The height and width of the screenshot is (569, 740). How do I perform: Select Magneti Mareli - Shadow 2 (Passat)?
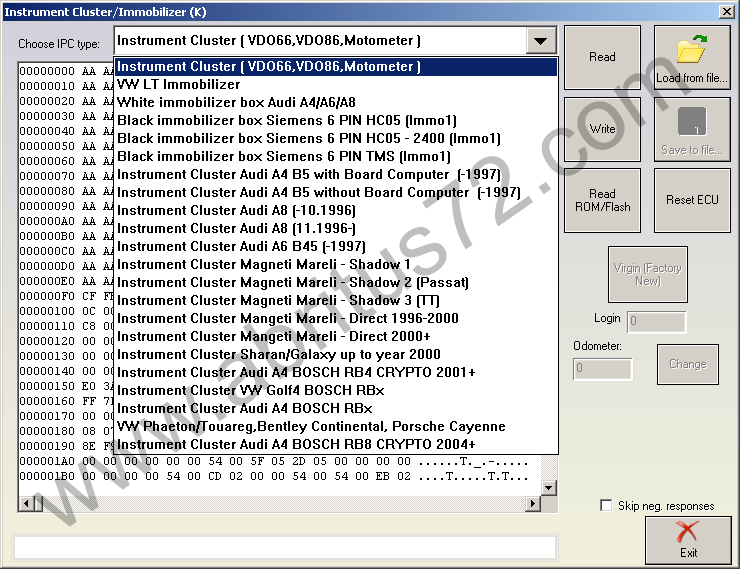[x=336, y=282]
